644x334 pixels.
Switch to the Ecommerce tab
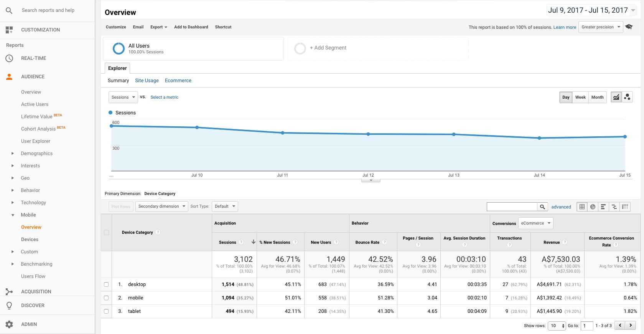pyautogui.click(x=178, y=81)
